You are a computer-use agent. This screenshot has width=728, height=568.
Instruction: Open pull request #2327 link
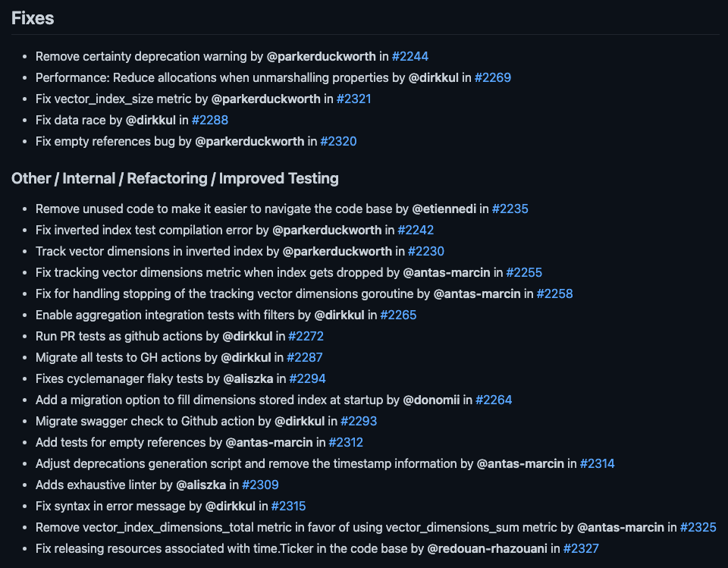point(581,548)
